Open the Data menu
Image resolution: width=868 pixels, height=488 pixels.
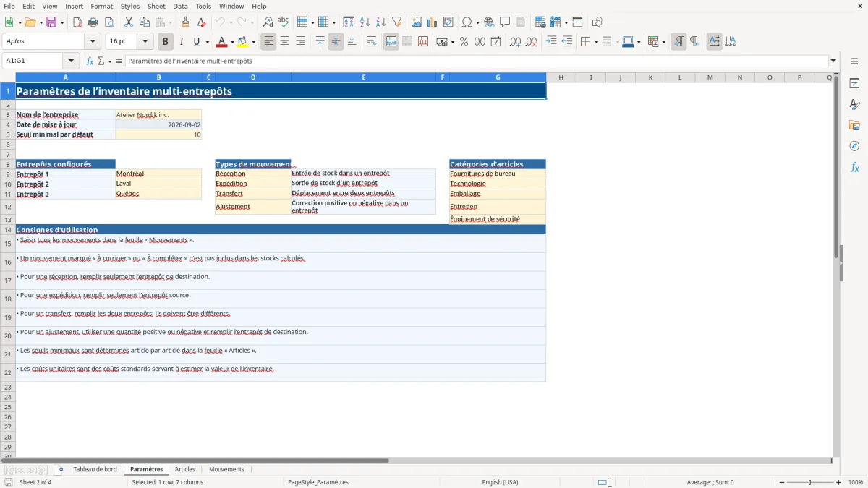pyautogui.click(x=180, y=6)
